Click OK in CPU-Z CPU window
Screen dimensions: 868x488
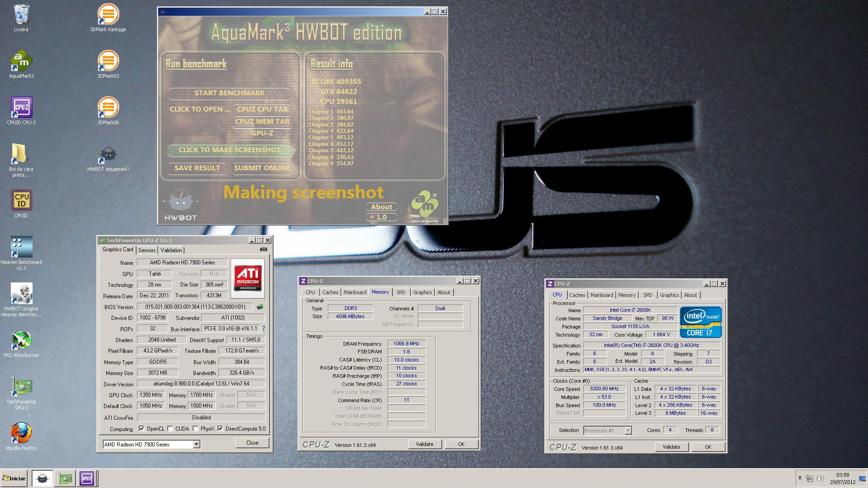[x=708, y=447]
